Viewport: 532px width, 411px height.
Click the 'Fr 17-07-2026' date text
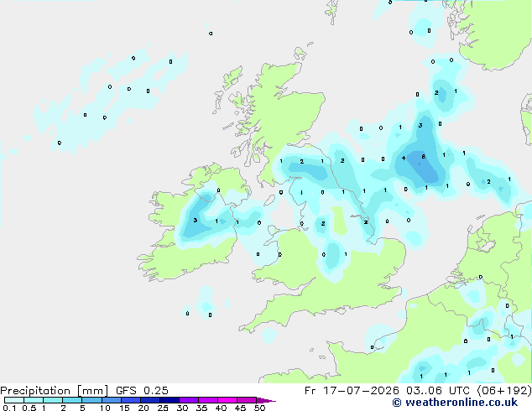pyautogui.click(x=352, y=391)
